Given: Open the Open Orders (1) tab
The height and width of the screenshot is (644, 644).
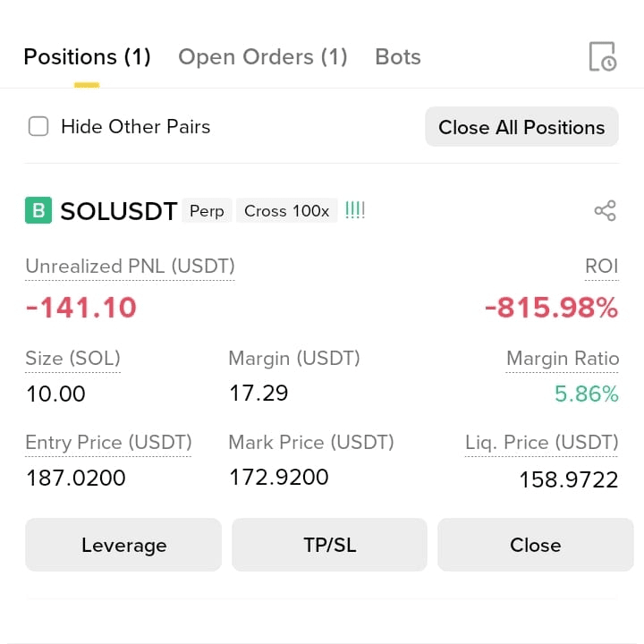Looking at the screenshot, I should (x=263, y=56).
